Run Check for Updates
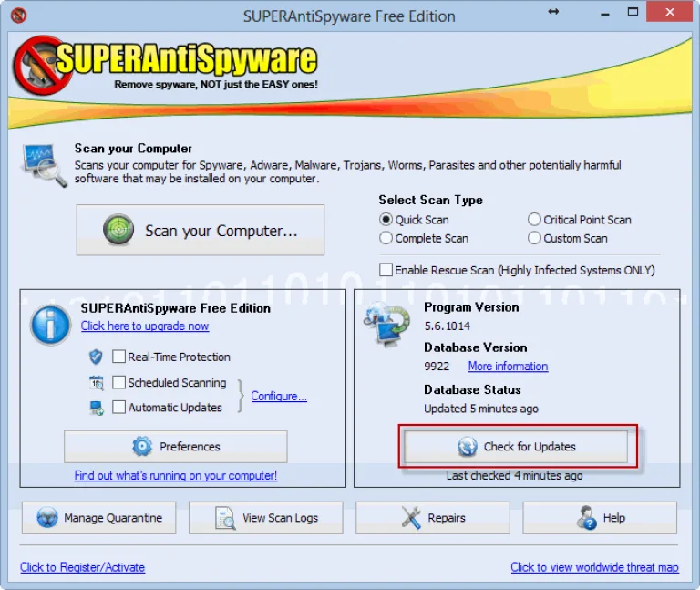This screenshot has width=700, height=590. tap(516, 447)
